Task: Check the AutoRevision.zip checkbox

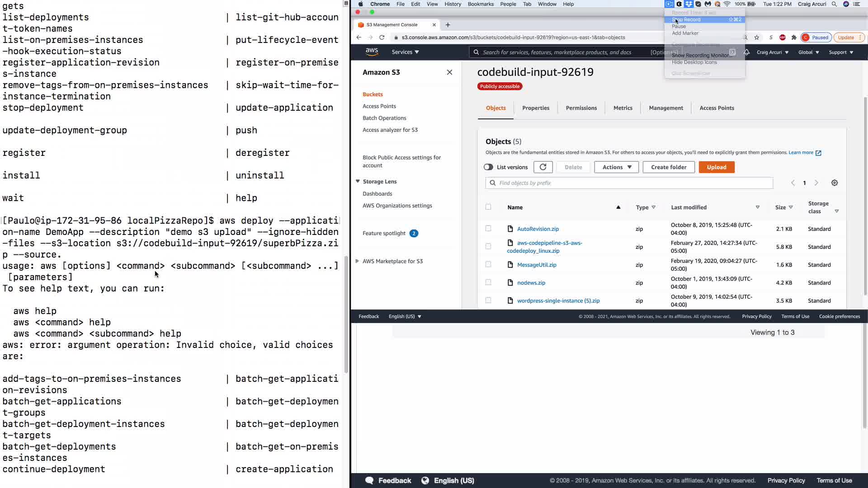Action: tap(488, 229)
